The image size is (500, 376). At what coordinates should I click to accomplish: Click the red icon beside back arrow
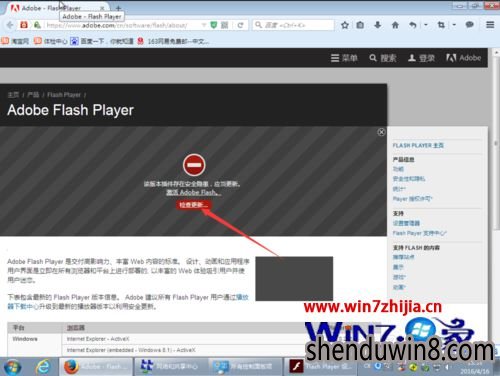24,25
